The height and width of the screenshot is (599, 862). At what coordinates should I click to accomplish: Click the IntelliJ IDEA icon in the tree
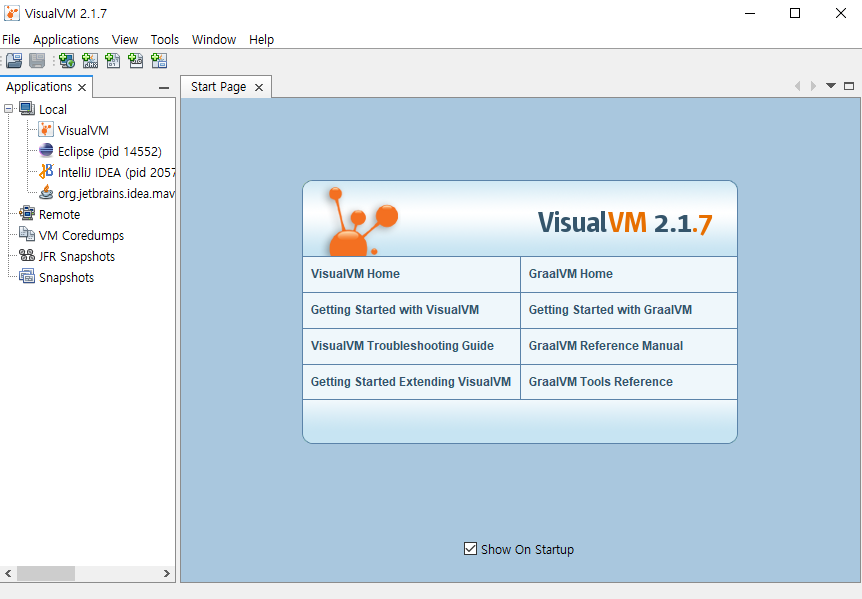coord(46,171)
